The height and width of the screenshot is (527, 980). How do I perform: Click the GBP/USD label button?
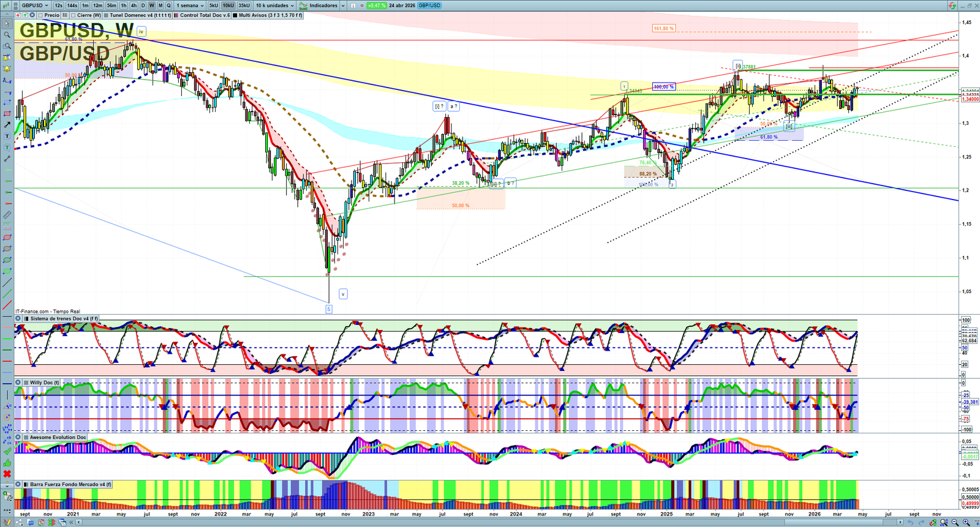pyautogui.click(x=429, y=6)
